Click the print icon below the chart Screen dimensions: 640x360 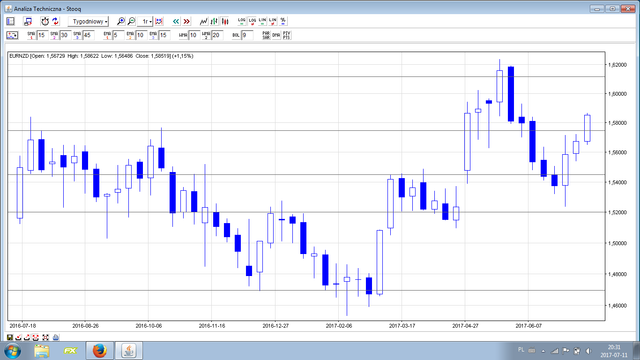tap(56, 337)
